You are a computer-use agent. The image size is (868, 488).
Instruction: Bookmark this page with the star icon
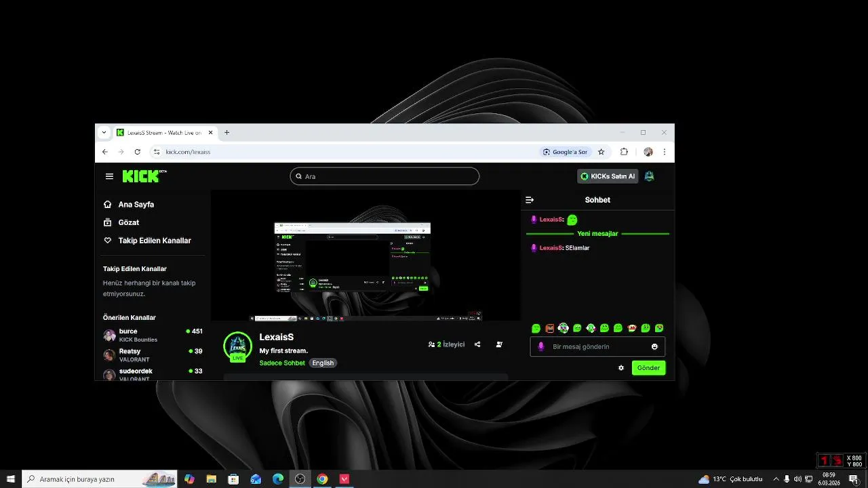[x=601, y=152]
